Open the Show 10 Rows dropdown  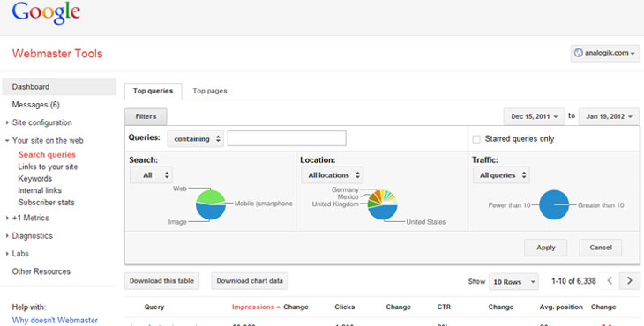pyautogui.click(x=513, y=282)
